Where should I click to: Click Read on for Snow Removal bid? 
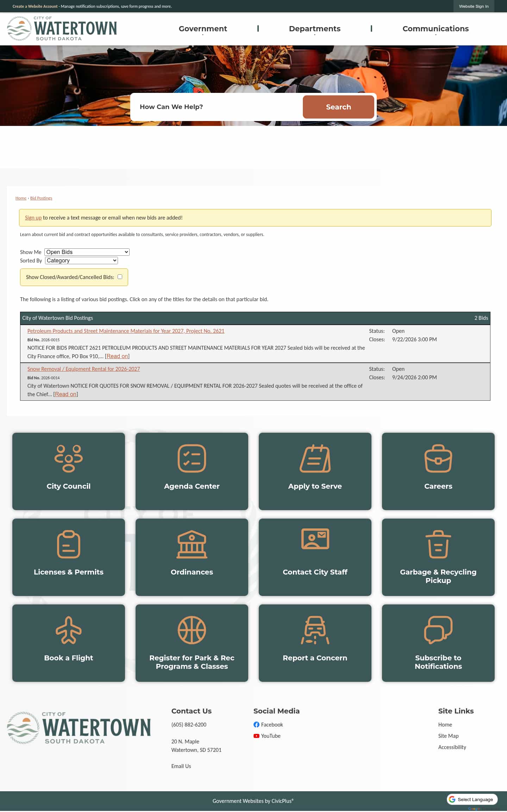click(65, 394)
